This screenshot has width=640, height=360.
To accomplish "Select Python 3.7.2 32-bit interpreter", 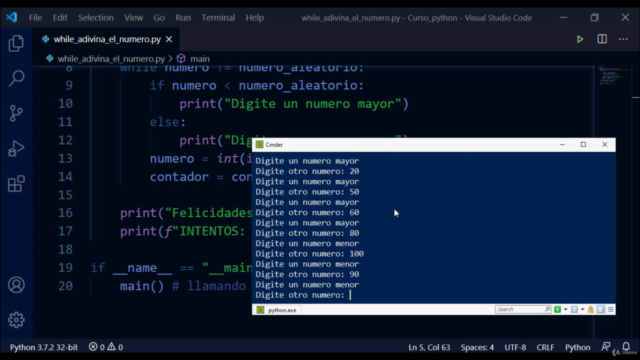I will tap(44, 347).
